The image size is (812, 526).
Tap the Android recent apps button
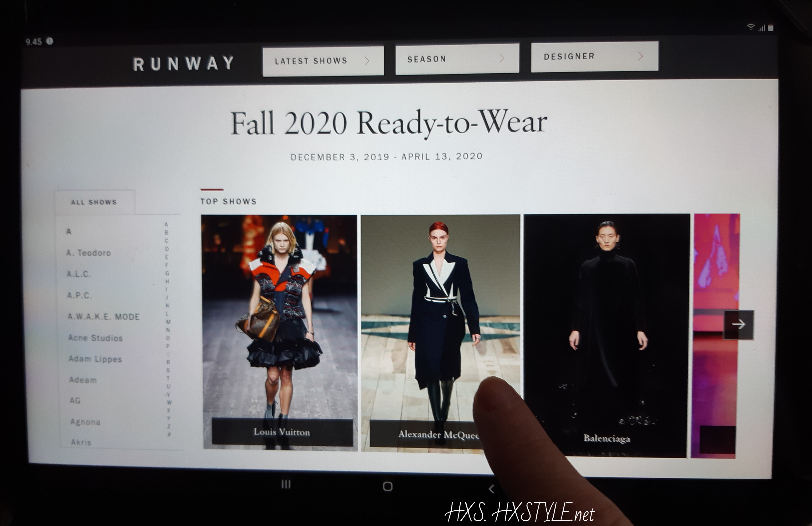click(x=286, y=484)
